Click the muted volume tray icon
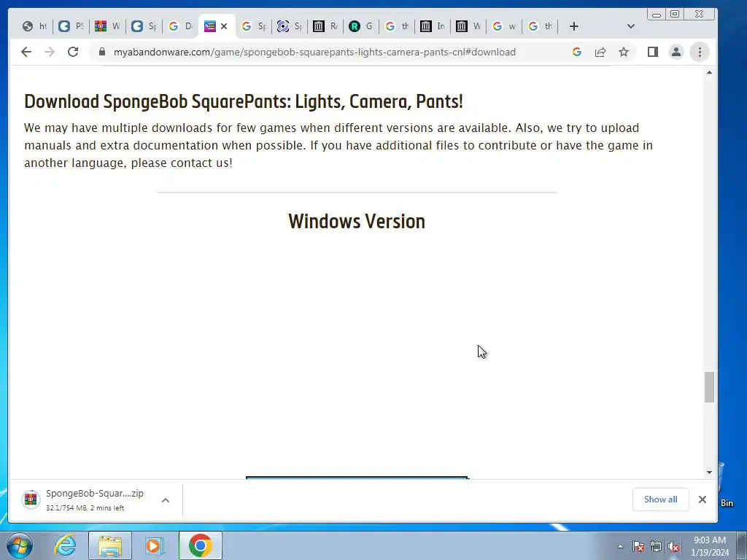Screen dimensions: 747x560 673,546
